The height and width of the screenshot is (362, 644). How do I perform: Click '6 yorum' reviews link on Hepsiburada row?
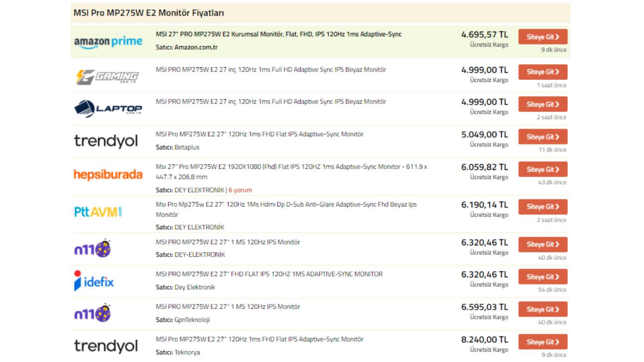click(240, 190)
